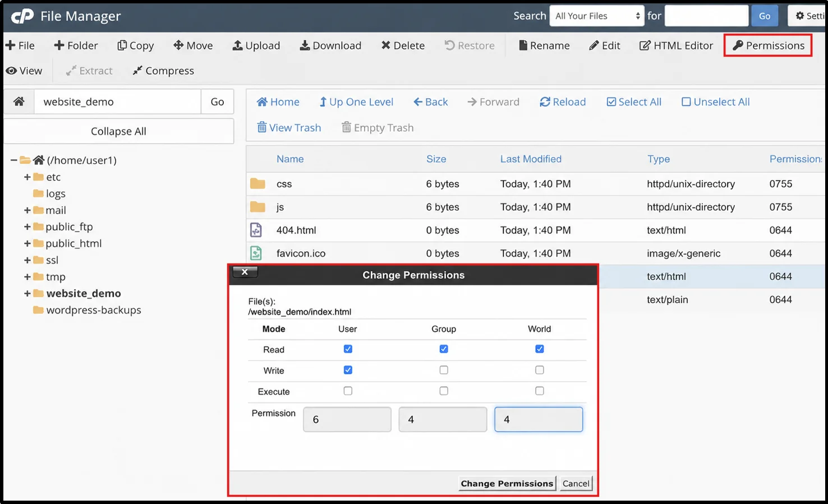Click the home icon beside path field
828x504 pixels.
pyautogui.click(x=19, y=101)
